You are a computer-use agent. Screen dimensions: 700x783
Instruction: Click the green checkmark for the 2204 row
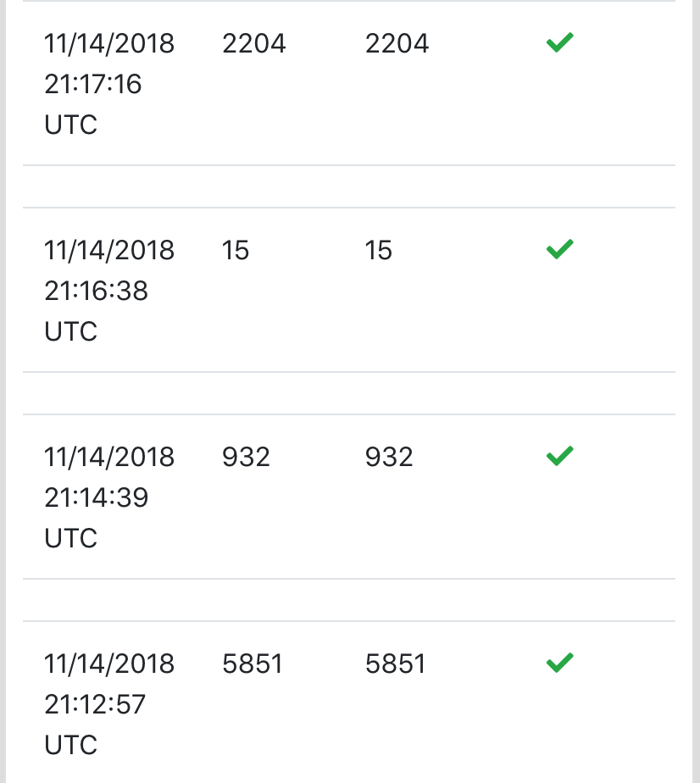coord(559,42)
